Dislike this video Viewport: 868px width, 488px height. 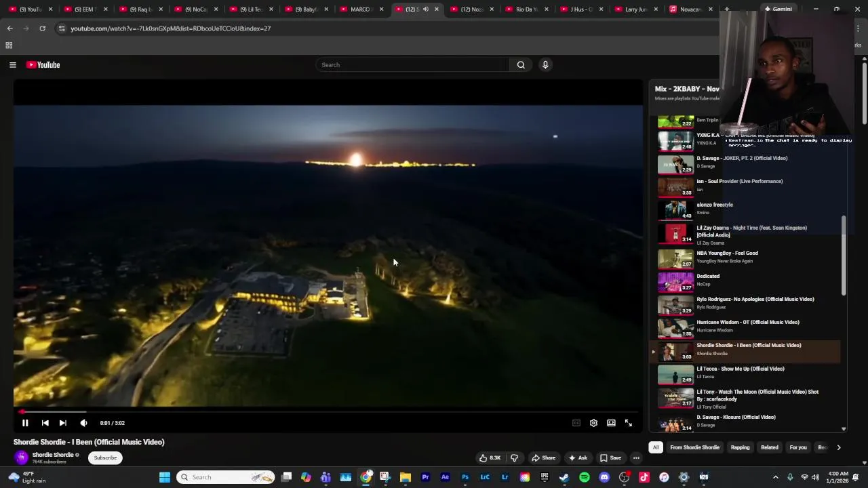(x=514, y=458)
